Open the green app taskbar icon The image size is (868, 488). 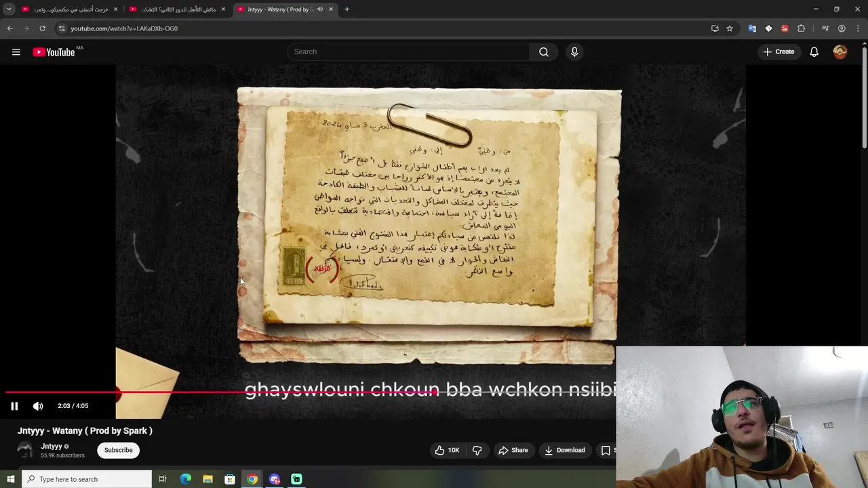click(x=296, y=479)
